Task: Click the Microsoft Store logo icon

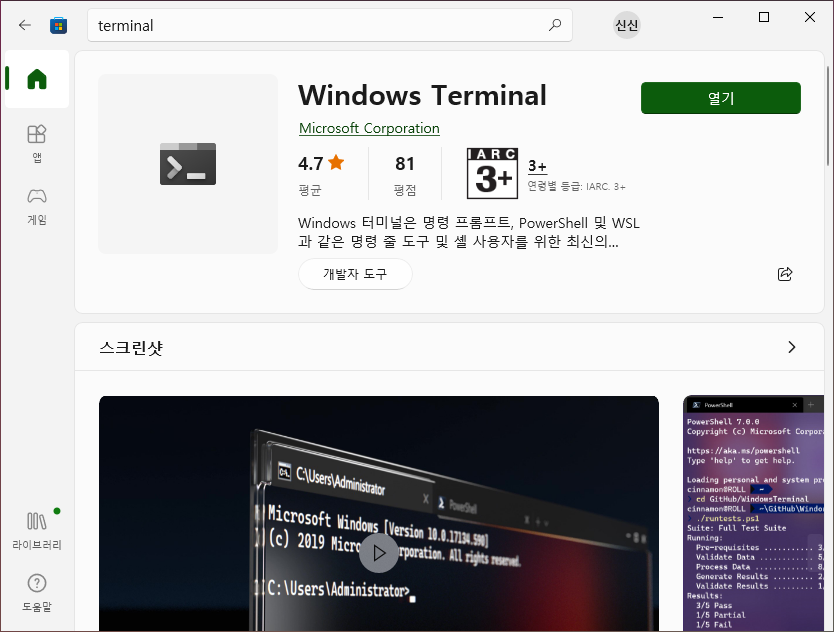Action: click(59, 25)
